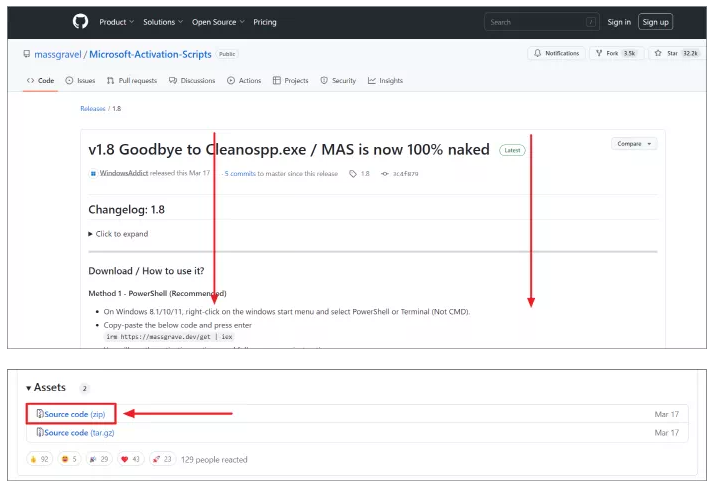The height and width of the screenshot is (493, 720).
Task: Click the commit icon beside 3c4f879
Action: [385, 174]
